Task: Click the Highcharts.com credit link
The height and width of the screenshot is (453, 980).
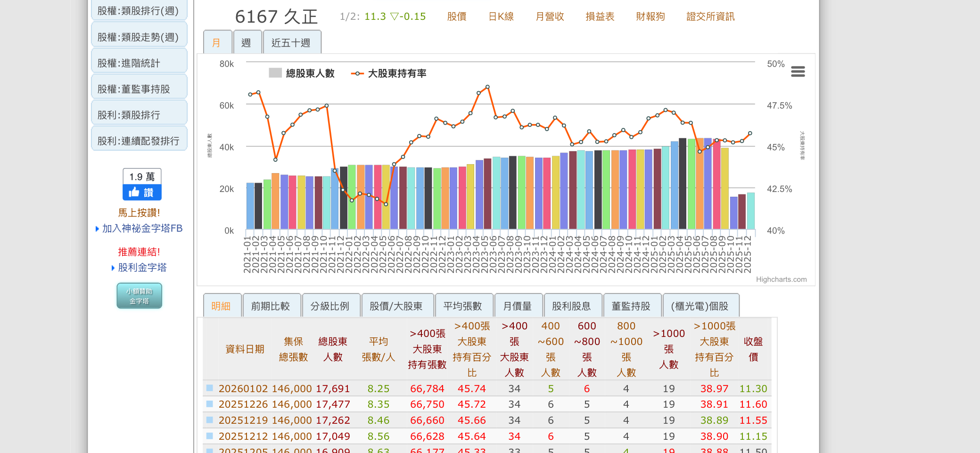Action: [781, 279]
